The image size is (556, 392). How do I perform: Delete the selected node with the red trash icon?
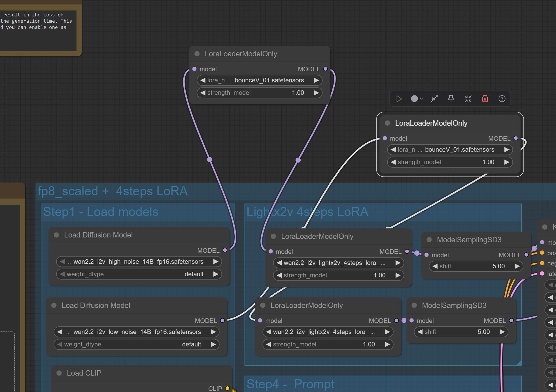pyautogui.click(x=485, y=99)
